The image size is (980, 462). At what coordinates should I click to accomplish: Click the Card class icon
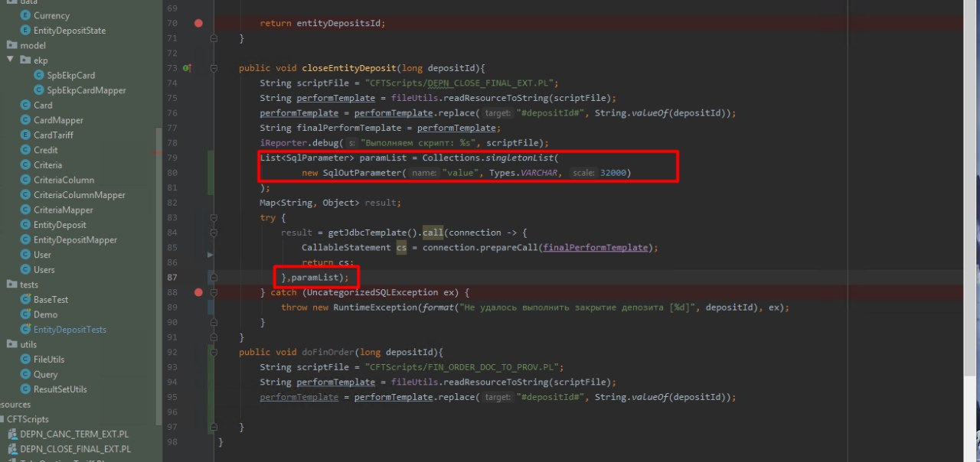[25, 106]
